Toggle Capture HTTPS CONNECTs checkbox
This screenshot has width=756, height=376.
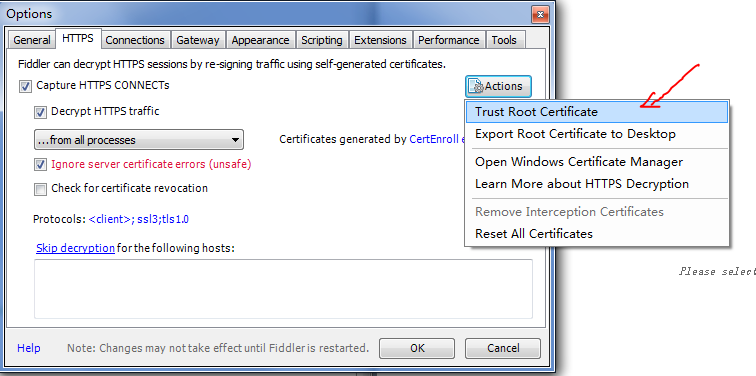(25, 86)
